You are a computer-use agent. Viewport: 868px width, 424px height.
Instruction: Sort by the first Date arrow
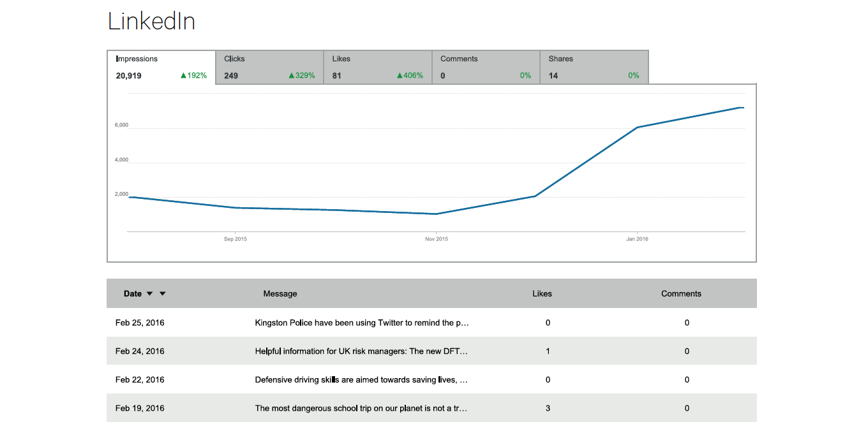point(150,294)
